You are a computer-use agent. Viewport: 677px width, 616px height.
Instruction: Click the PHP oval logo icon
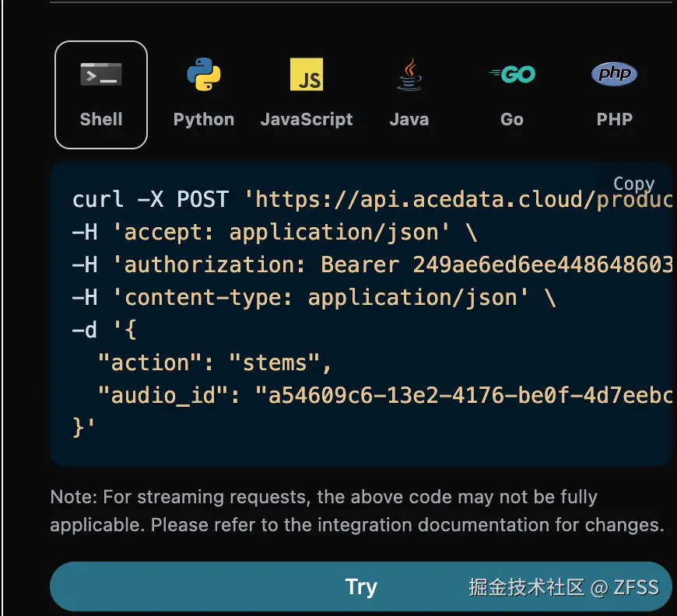[615, 74]
